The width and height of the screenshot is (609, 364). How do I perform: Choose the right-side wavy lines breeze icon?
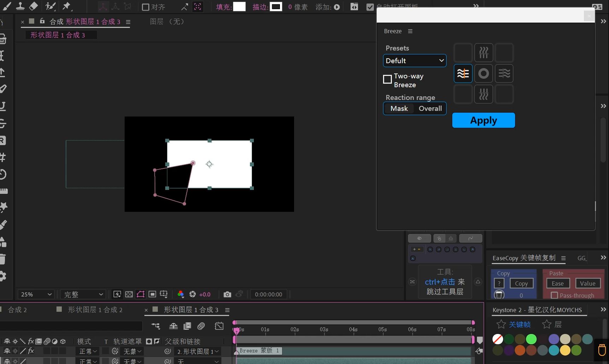tap(504, 73)
